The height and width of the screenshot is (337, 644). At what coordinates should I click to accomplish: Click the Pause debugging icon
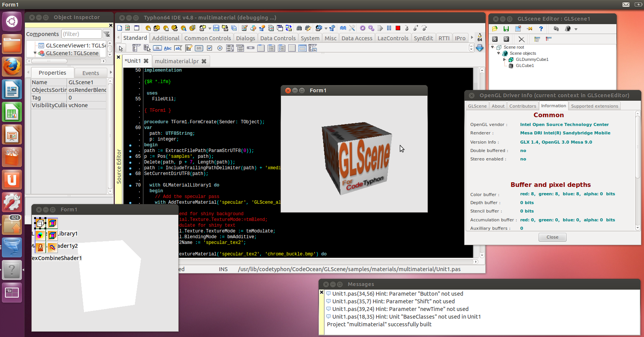[x=389, y=28]
